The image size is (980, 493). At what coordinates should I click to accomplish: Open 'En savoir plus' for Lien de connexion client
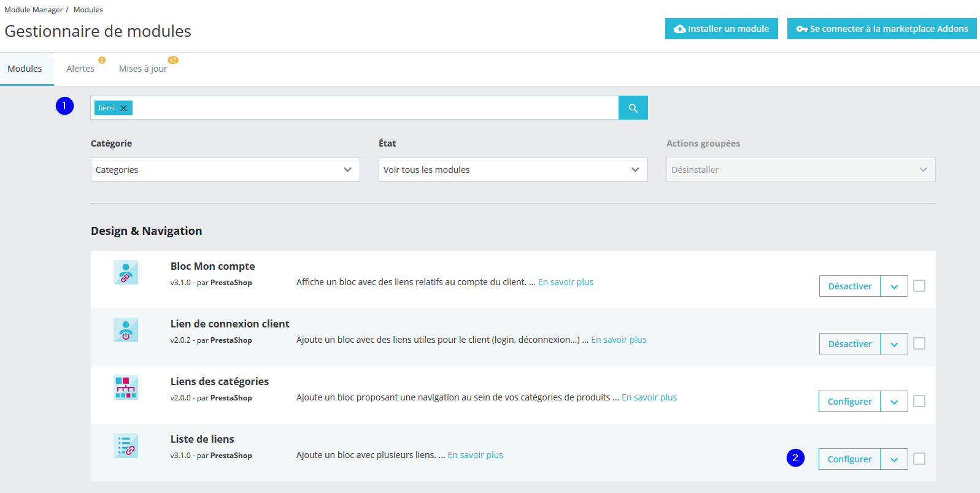point(619,340)
